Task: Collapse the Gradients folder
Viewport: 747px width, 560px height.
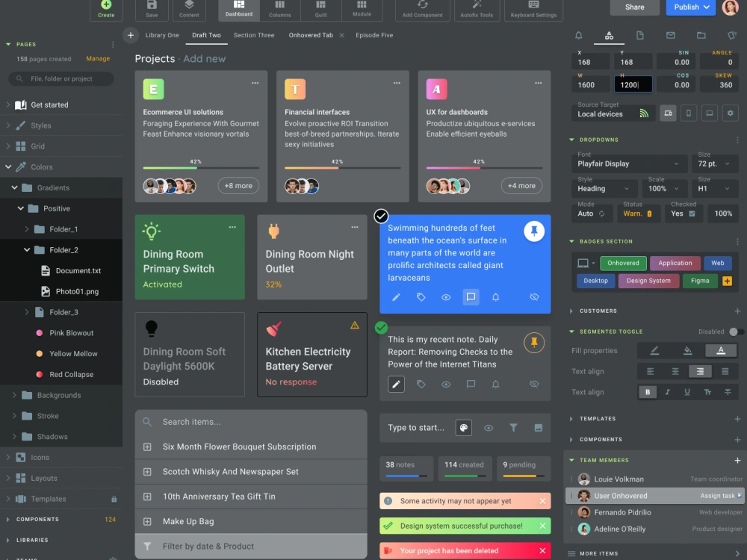Action: (15, 187)
